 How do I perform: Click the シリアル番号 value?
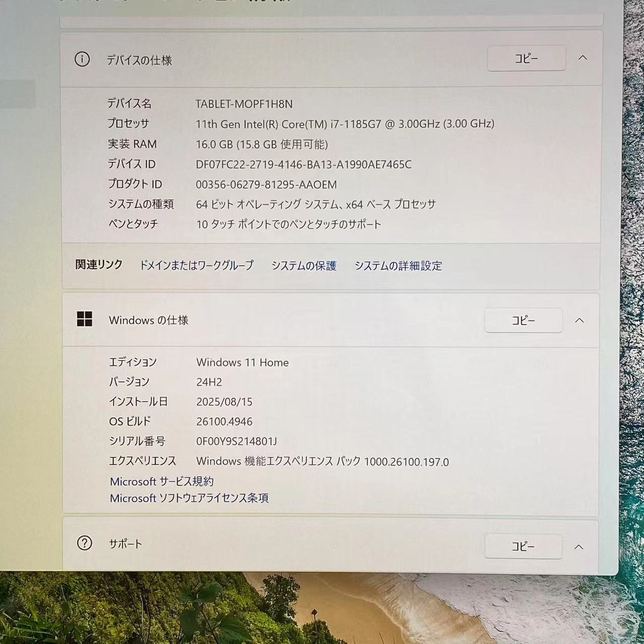pyautogui.click(x=235, y=441)
